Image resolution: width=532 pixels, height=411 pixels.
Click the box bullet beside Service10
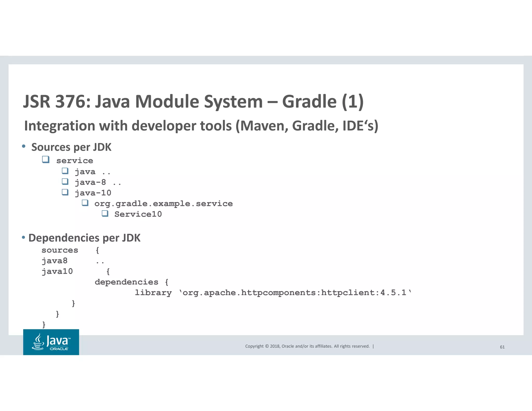(x=105, y=213)
